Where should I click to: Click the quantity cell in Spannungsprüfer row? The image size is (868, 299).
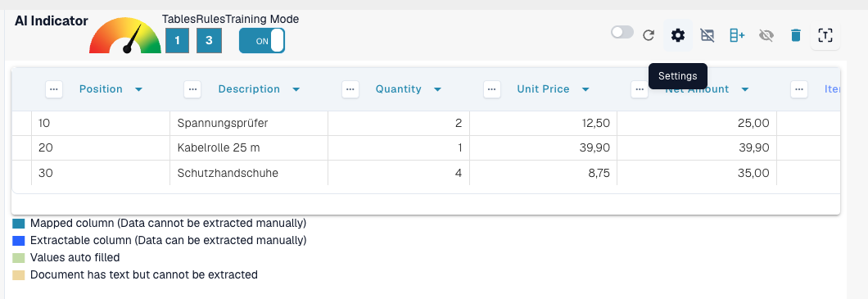coord(399,124)
